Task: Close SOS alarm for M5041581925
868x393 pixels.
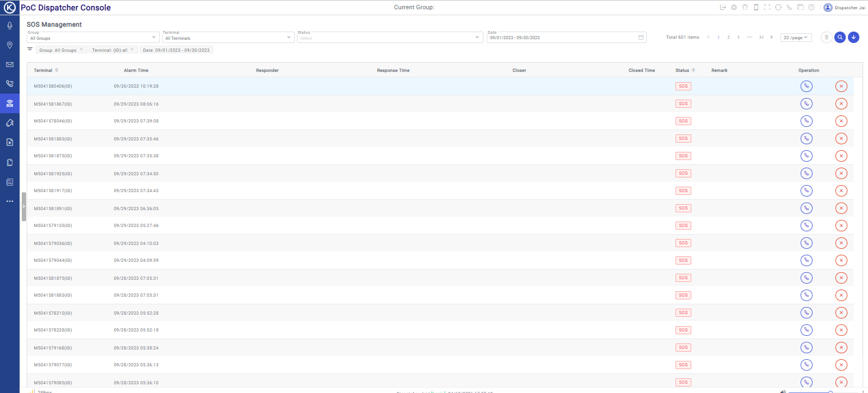Action: [841, 173]
